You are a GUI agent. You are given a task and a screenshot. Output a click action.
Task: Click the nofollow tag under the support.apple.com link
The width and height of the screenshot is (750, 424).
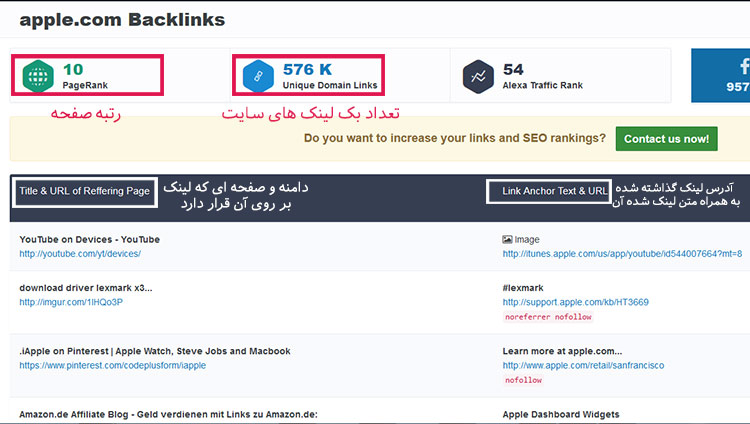pyautogui.click(x=573, y=317)
